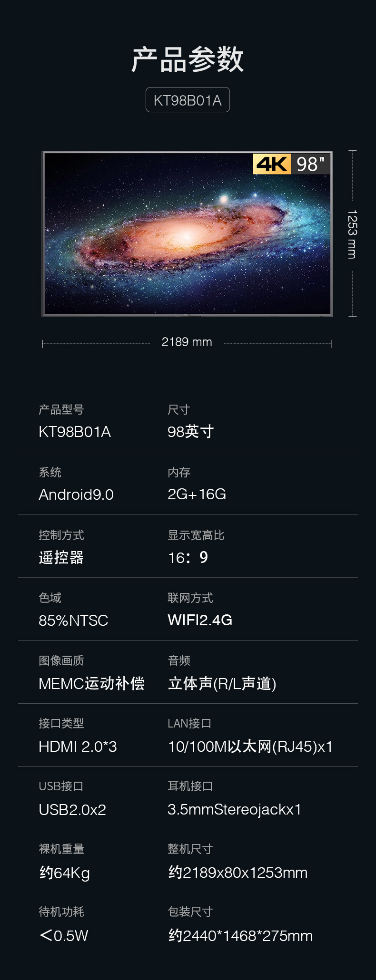Click the 1253 mm height label
The width and height of the screenshot is (376, 980).
tap(352, 234)
